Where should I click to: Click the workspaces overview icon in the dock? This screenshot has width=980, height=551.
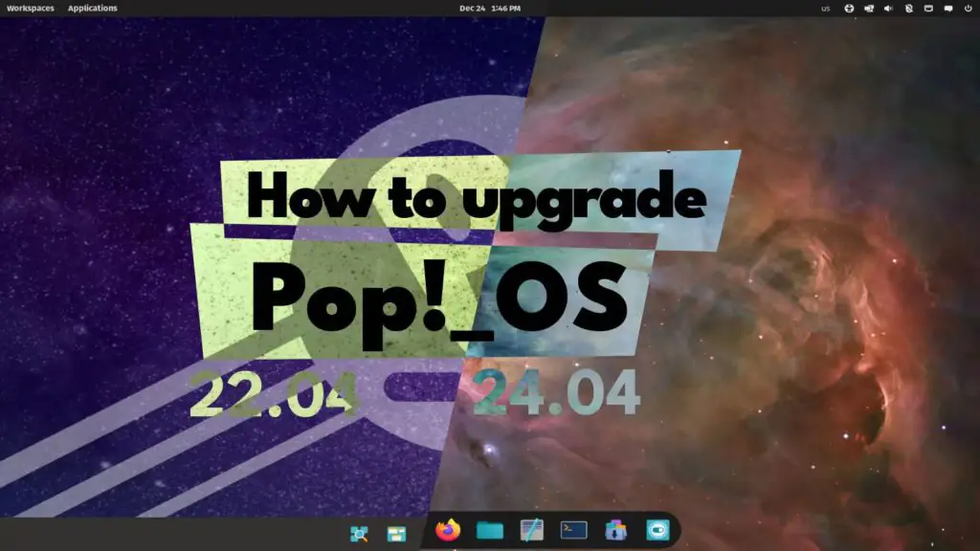pos(357,533)
